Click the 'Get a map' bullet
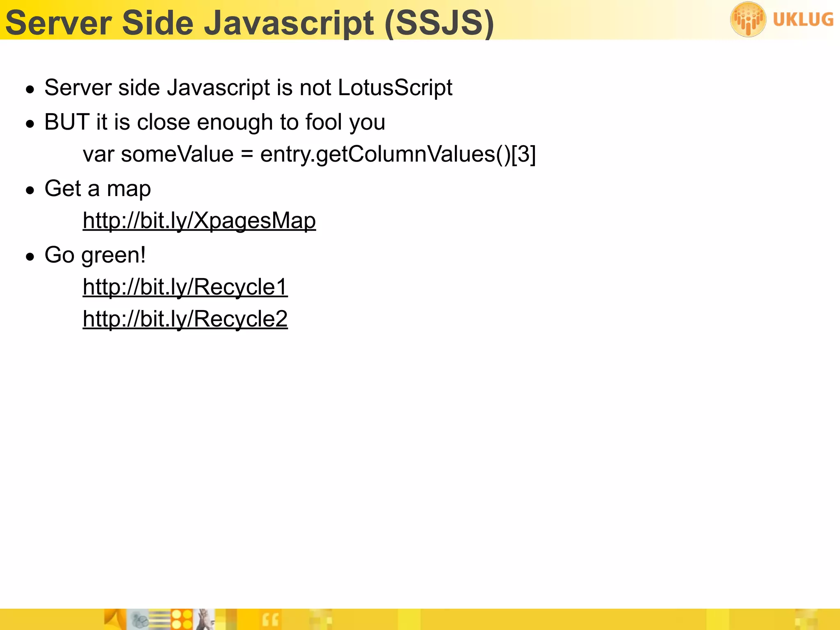 pyautogui.click(x=98, y=189)
